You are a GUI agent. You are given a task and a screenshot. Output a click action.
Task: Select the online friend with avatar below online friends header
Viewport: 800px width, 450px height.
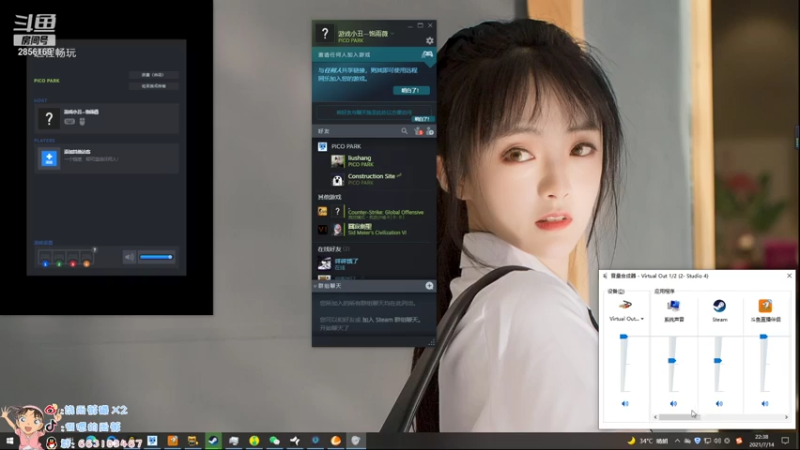pyautogui.click(x=374, y=264)
